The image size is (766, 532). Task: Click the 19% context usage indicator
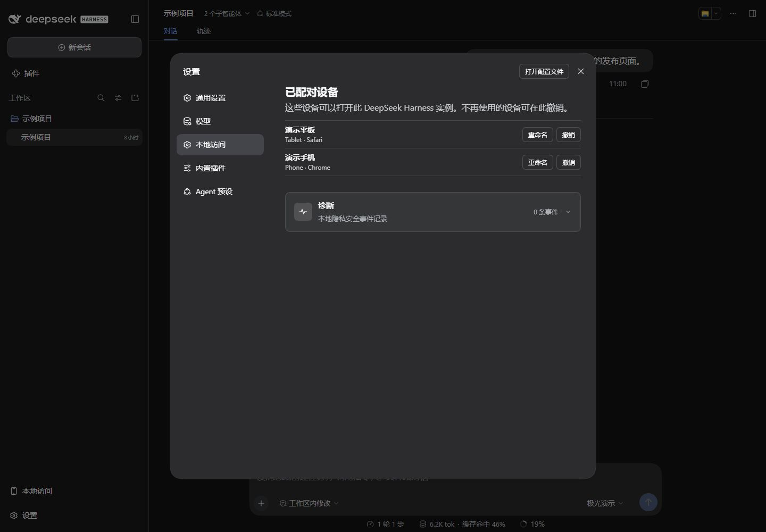pyautogui.click(x=532, y=524)
